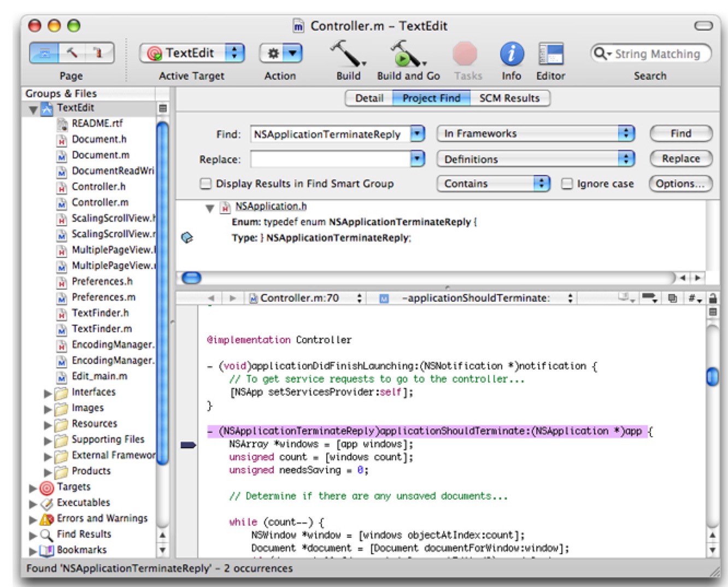The image size is (728, 587).
Task: Click the bookmark book icon beside results
Action: pyautogui.click(x=187, y=238)
